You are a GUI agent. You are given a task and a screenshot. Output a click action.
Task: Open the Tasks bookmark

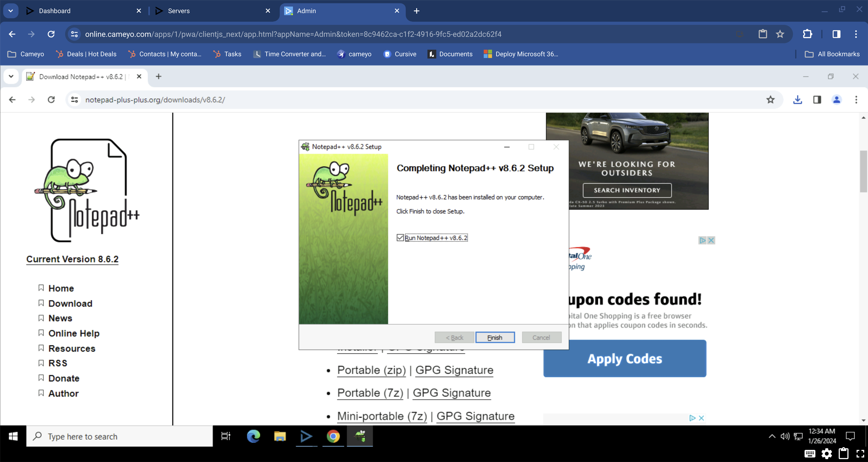pos(227,54)
